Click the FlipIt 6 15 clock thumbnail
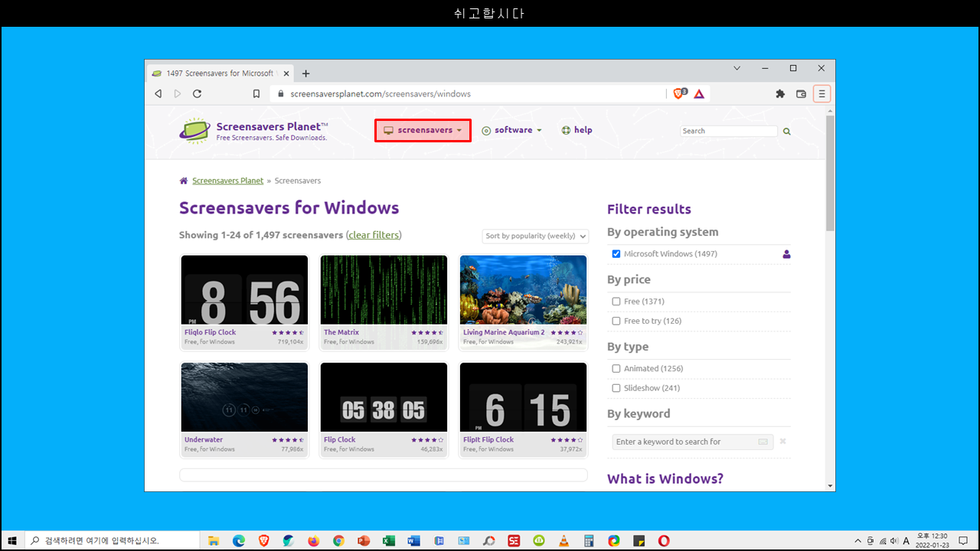This screenshot has width=980, height=551. pyautogui.click(x=523, y=397)
